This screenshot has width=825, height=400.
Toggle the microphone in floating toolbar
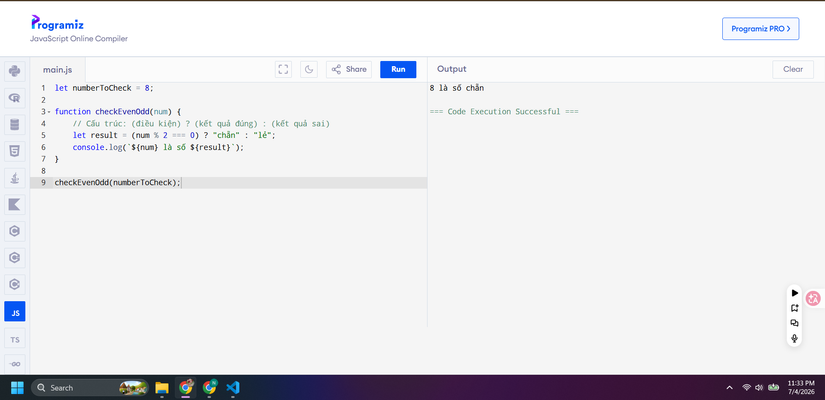pos(794,338)
